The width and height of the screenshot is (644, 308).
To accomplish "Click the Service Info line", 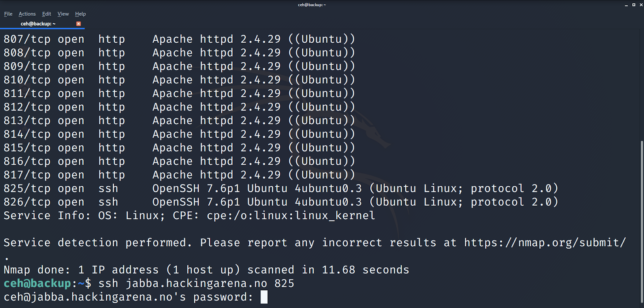I will coord(189,216).
